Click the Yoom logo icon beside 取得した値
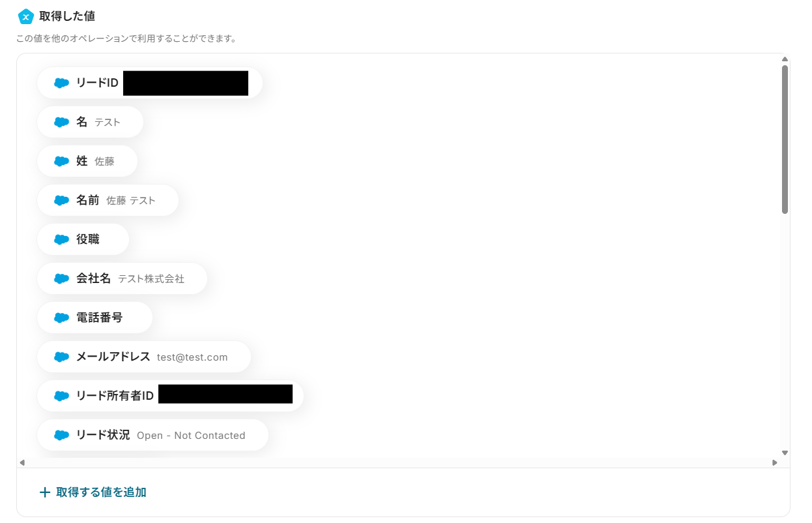Viewport: 812px width, 523px height. [25, 16]
